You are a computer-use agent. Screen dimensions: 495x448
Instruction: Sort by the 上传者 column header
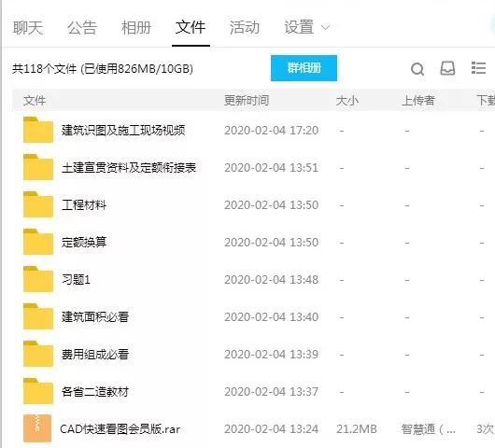tap(418, 101)
